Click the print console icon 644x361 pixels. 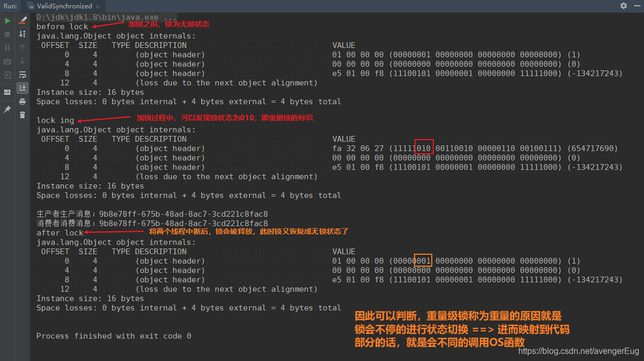[x=22, y=102]
